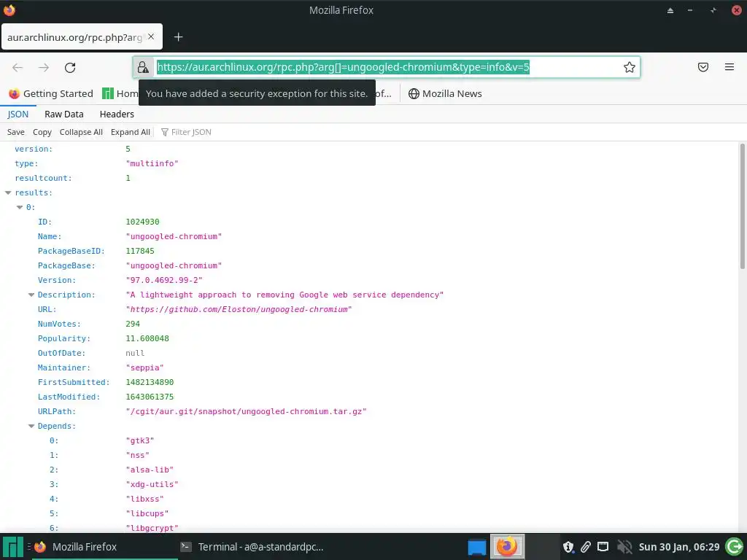Viewport: 747px width, 560px height.
Task: Open site security lock icon
Action: coord(143,67)
